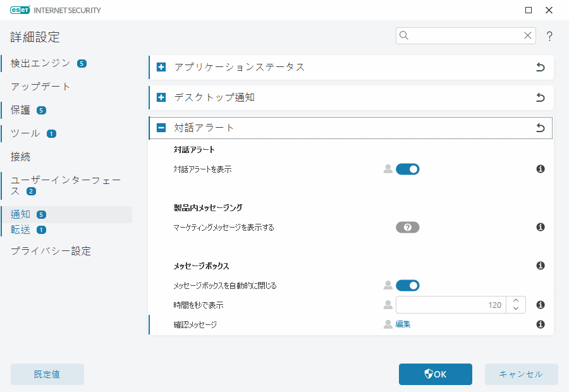Screen dimensions: 569x392
Task: Disable the 対話アラートを表示 toggle
Action: click(x=408, y=169)
